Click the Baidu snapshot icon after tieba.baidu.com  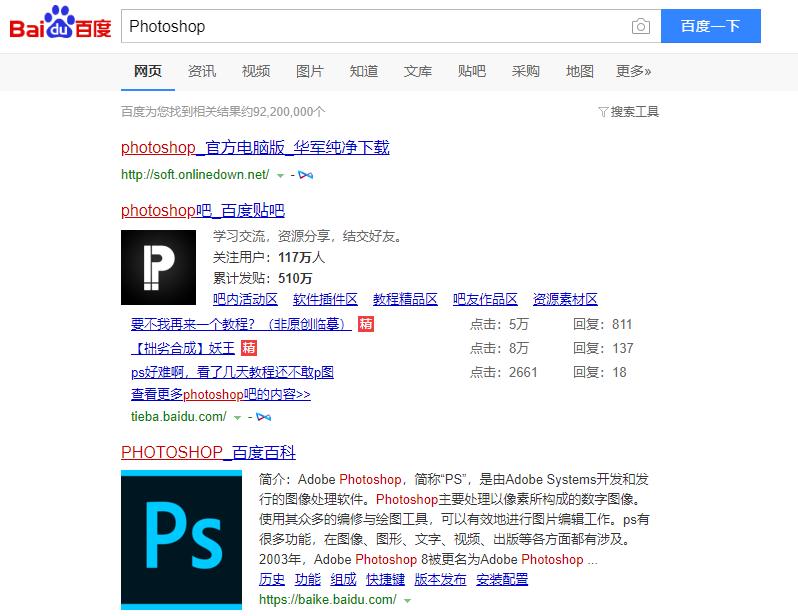[x=264, y=416]
